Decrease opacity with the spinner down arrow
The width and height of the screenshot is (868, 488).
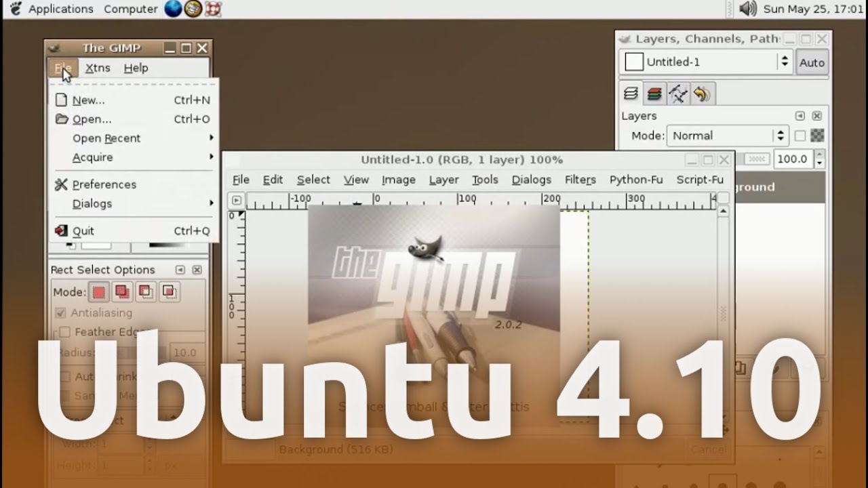pos(819,163)
